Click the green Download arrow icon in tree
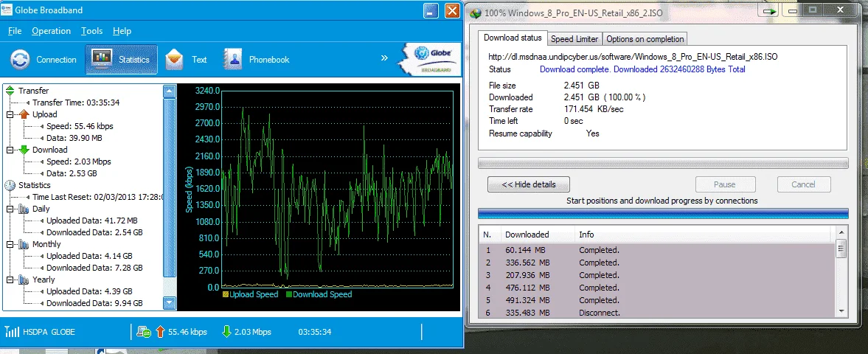868x354 pixels. [24, 150]
